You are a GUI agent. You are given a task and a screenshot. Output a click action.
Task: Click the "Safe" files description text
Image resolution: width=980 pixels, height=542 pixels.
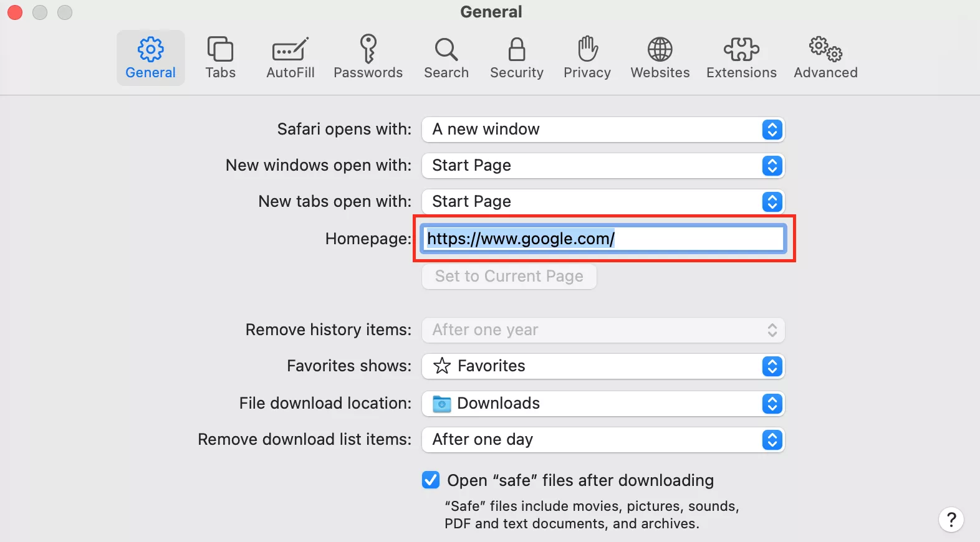click(592, 515)
